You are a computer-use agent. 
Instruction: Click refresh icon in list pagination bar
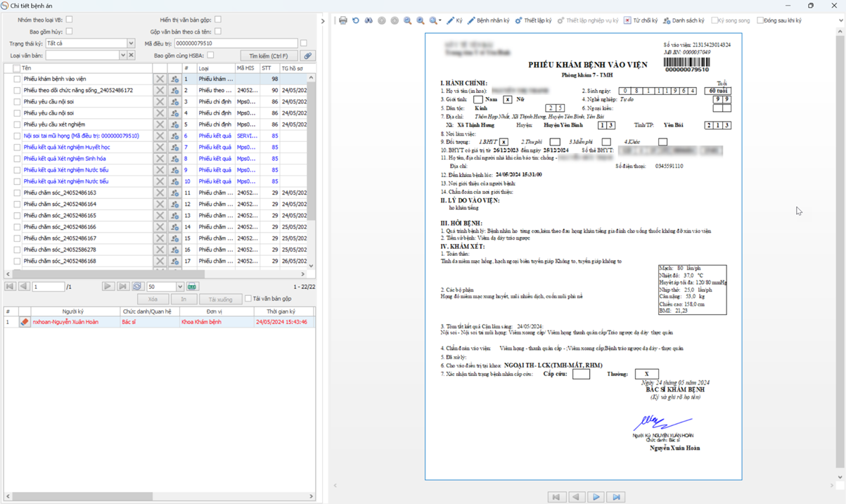[x=137, y=287]
